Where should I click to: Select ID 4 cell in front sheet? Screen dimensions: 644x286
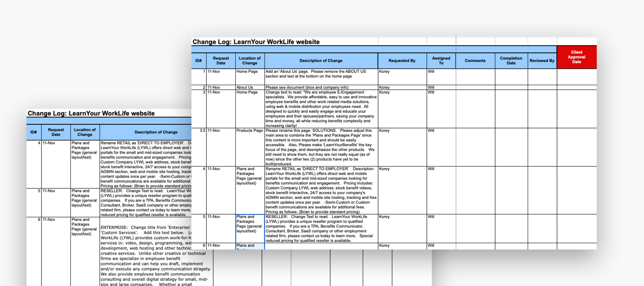pos(199,190)
